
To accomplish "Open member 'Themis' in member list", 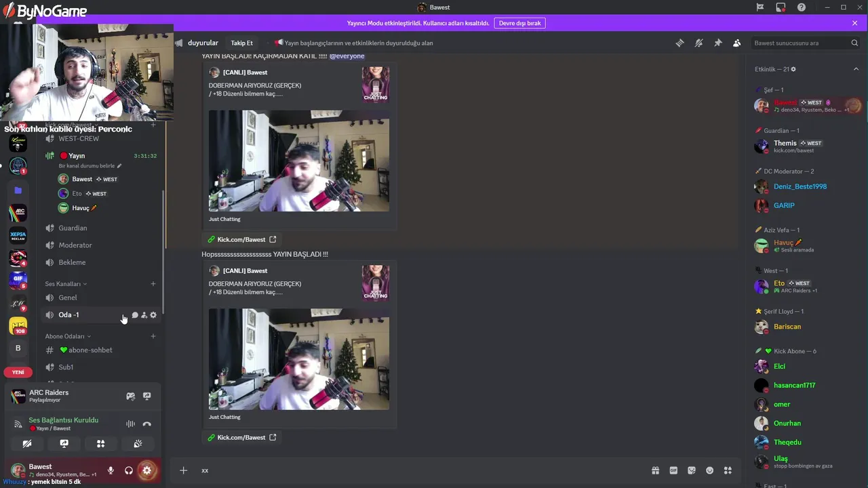I will [x=808, y=146].
